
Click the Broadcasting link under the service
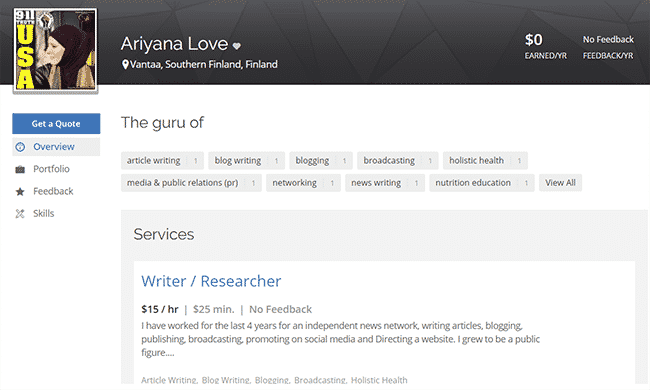pyautogui.click(x=320, y=380)
